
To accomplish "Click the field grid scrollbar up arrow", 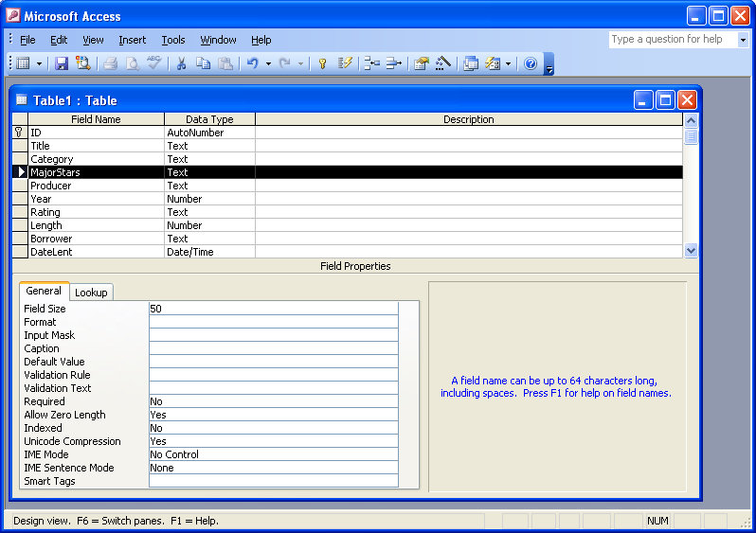I will point(691,120).
